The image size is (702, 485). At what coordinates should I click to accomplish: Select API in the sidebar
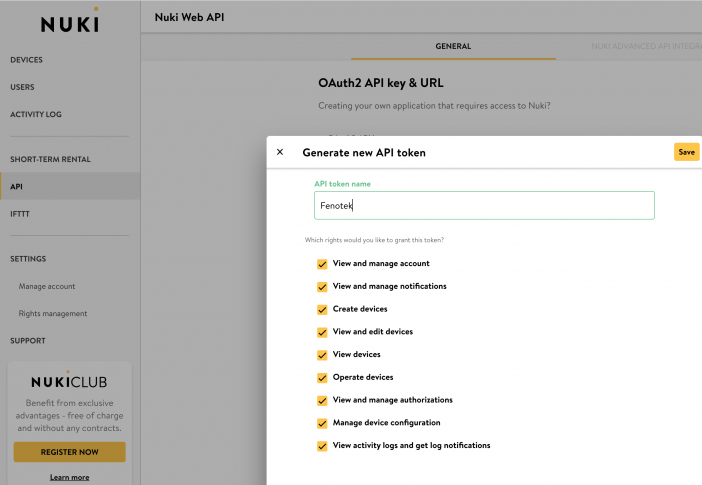[70, 186]
